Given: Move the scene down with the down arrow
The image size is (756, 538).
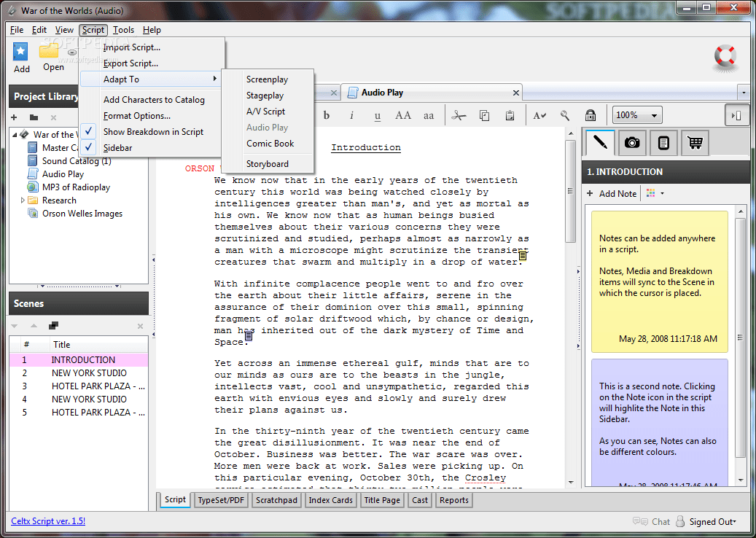Looking at the screenshot, I should pos(14,326).
